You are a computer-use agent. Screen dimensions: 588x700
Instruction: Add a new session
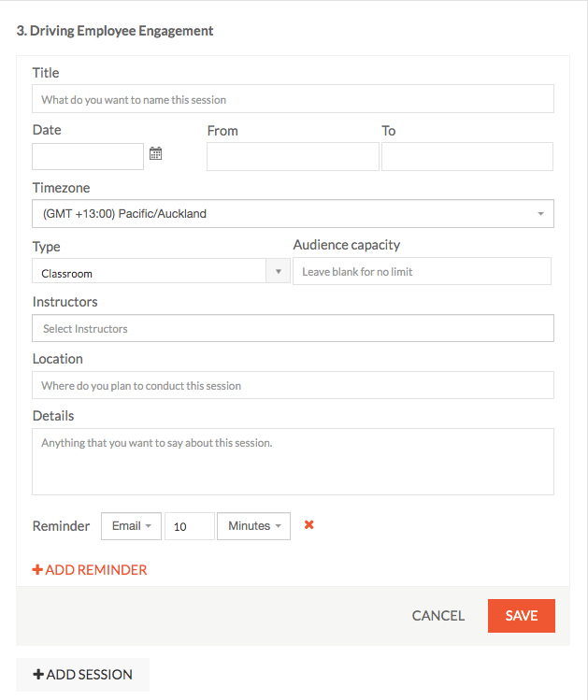click(82, 674)
